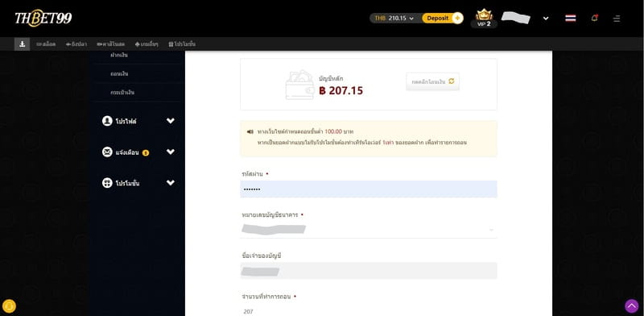Click the envelope icon for แจ้งเตือน
The width and height of the screenshot is (644, 316).
[107, 152]
